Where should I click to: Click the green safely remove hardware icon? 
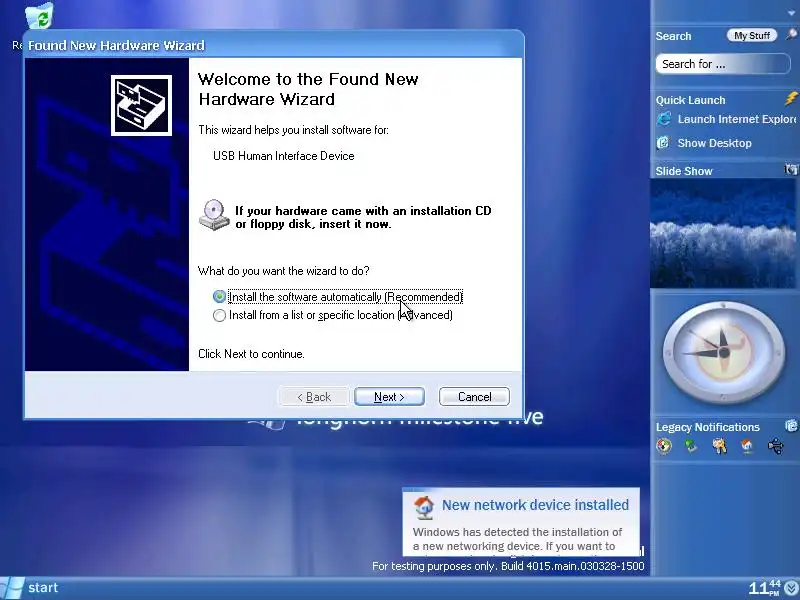click(x=691, y=446)
